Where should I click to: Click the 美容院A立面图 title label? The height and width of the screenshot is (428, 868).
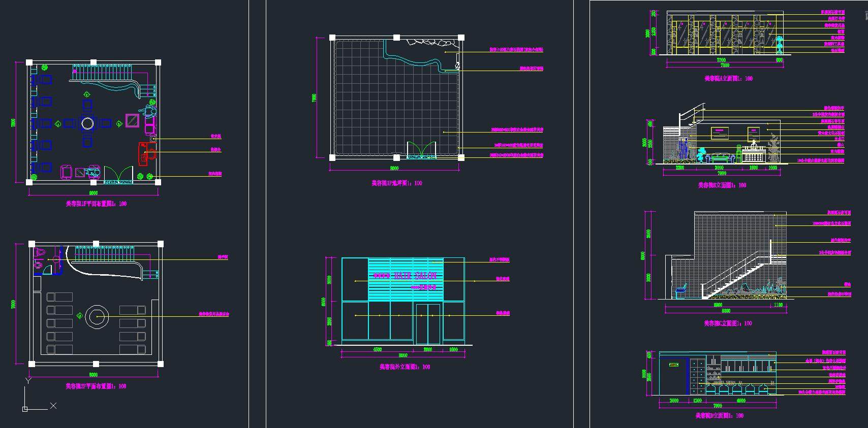(x=728, y=79)
